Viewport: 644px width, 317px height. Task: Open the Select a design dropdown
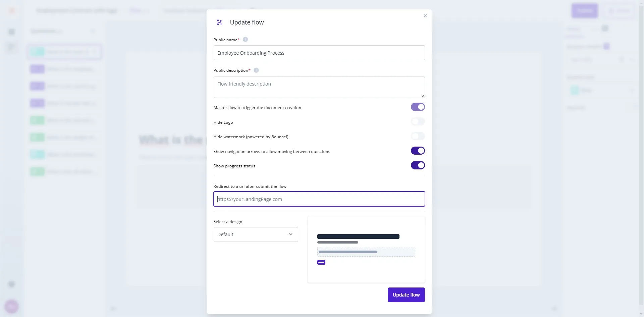(256, 234)
